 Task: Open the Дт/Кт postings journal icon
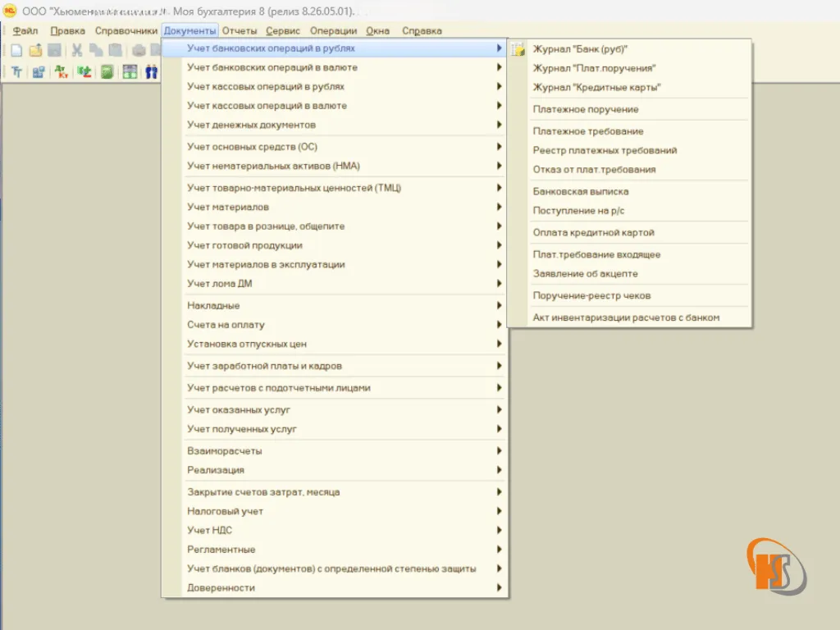tap(61, 72)
